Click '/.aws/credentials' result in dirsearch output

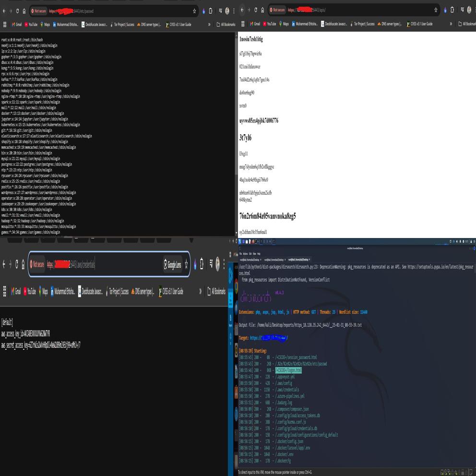(x=287, y=390)
